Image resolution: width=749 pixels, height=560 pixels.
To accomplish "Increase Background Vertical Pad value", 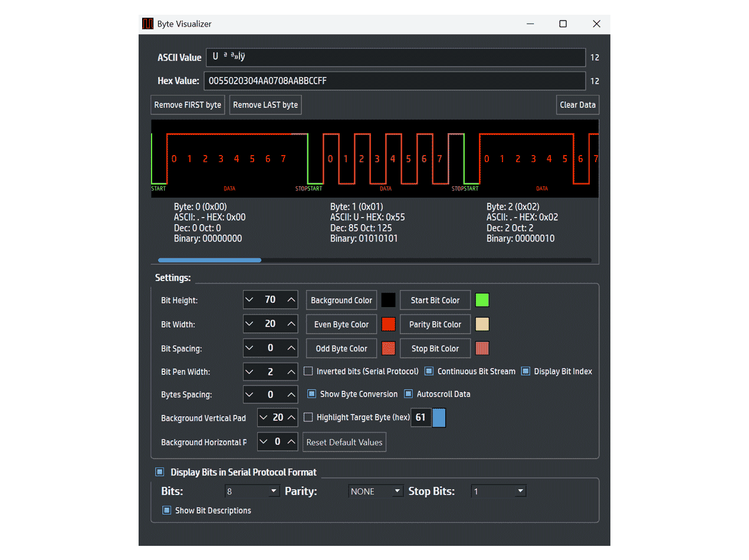I will 291,417.
